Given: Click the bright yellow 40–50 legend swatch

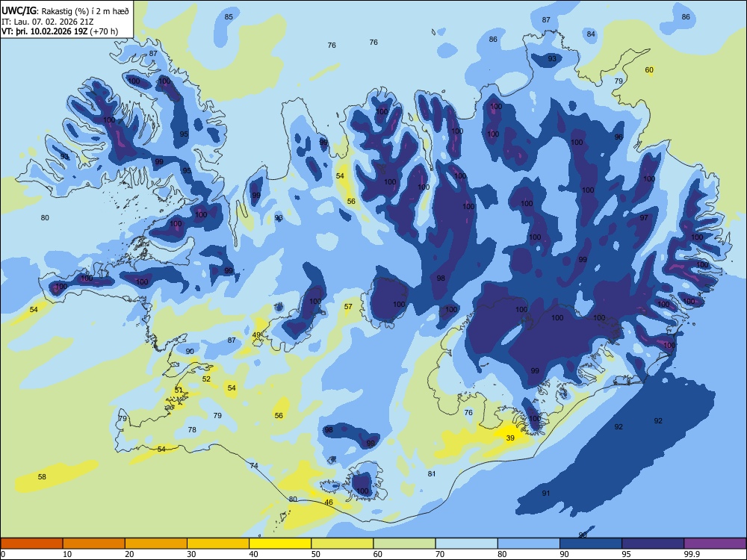Looking at the screenshot, I should (x=280, y=544).
